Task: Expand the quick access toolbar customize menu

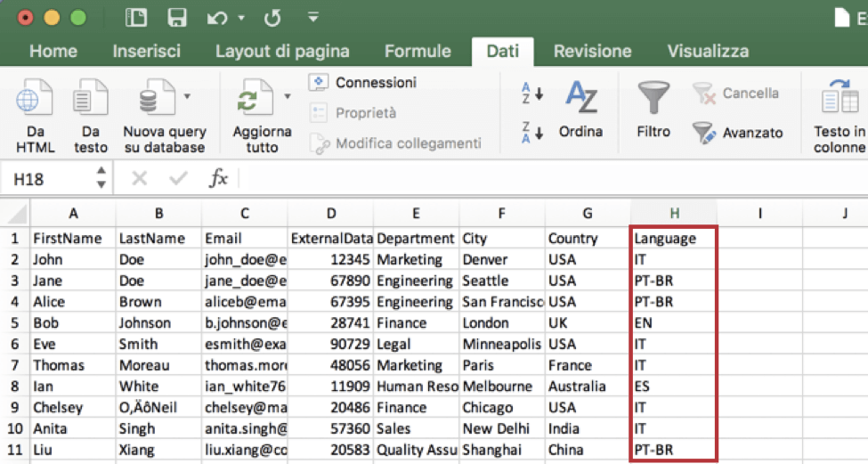Action: (312, 17)
